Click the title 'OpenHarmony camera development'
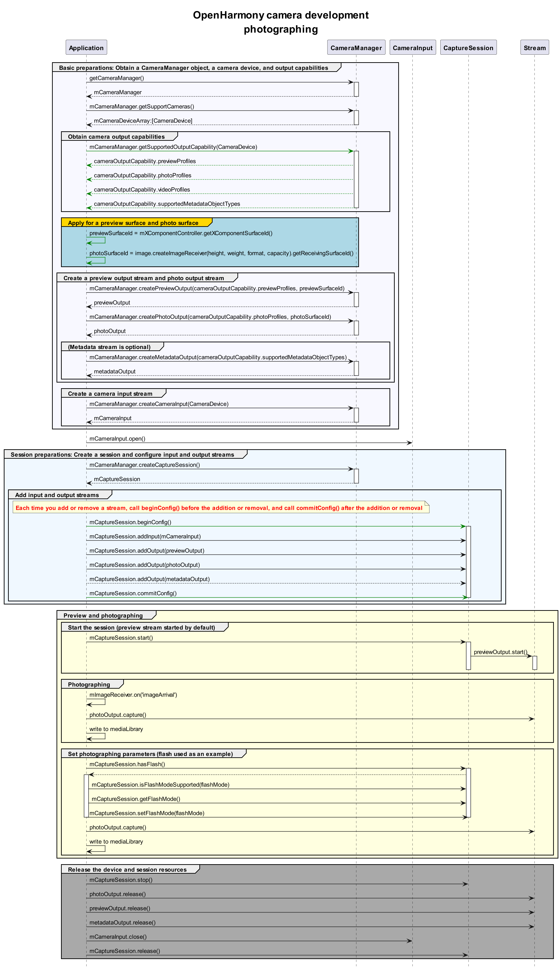The width and height of the screenshot is (560, 969). (x=280, y=15)
